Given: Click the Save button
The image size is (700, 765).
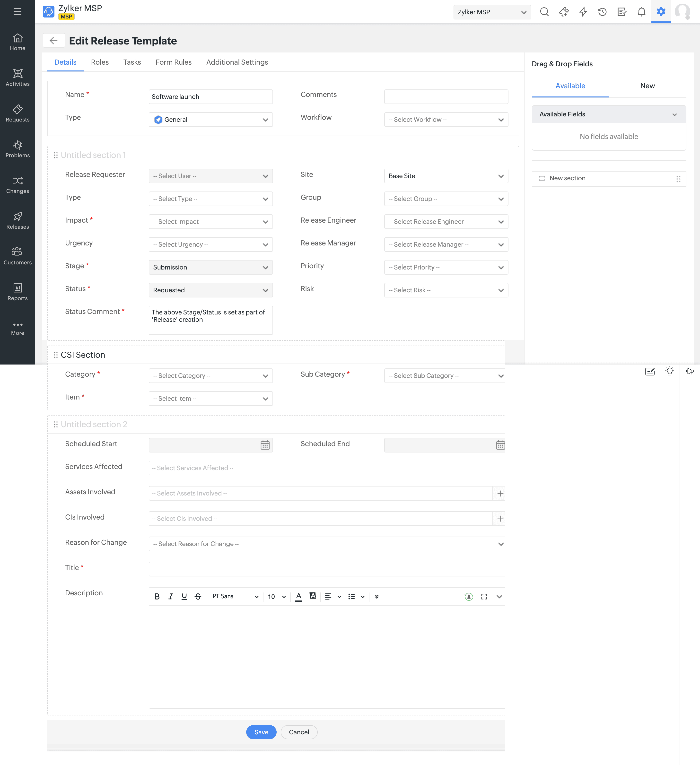Looking at the screenshot, I should point(261,732).
